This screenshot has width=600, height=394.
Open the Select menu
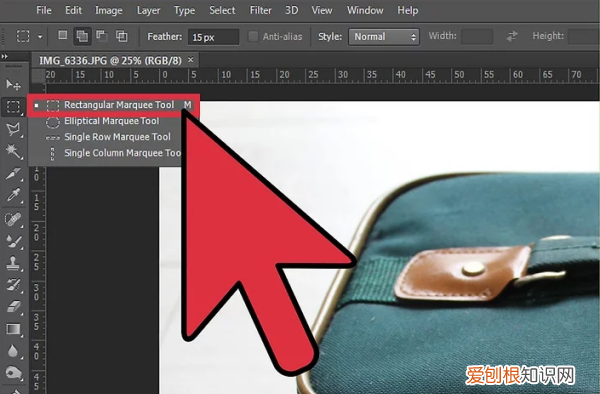coord(222,10)
